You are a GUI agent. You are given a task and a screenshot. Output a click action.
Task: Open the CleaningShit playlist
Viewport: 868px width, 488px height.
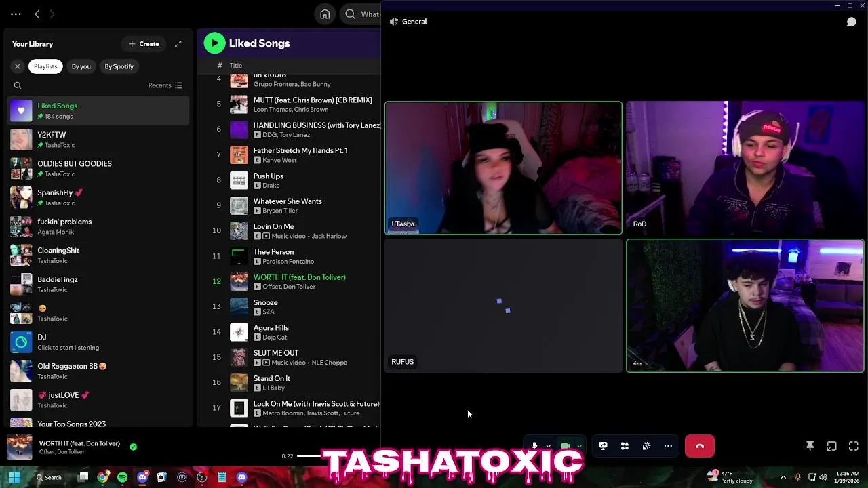[99, 256]
